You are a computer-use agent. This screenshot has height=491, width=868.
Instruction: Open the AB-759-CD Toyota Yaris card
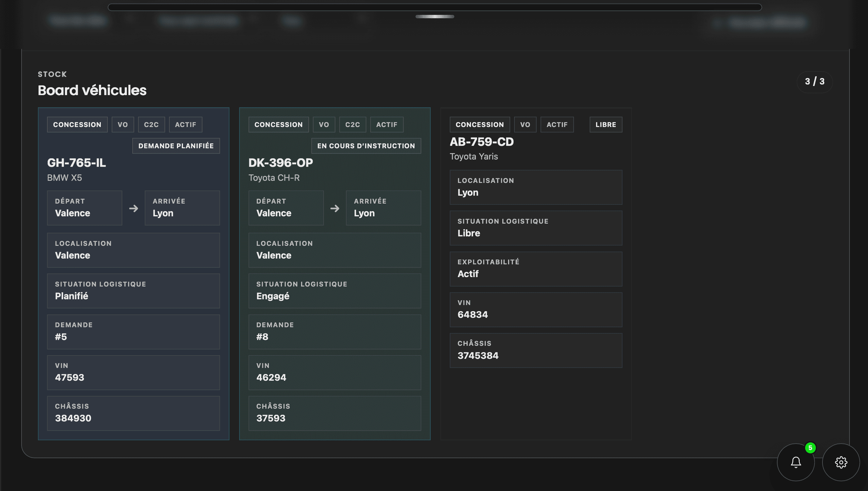tap(482, 142)
